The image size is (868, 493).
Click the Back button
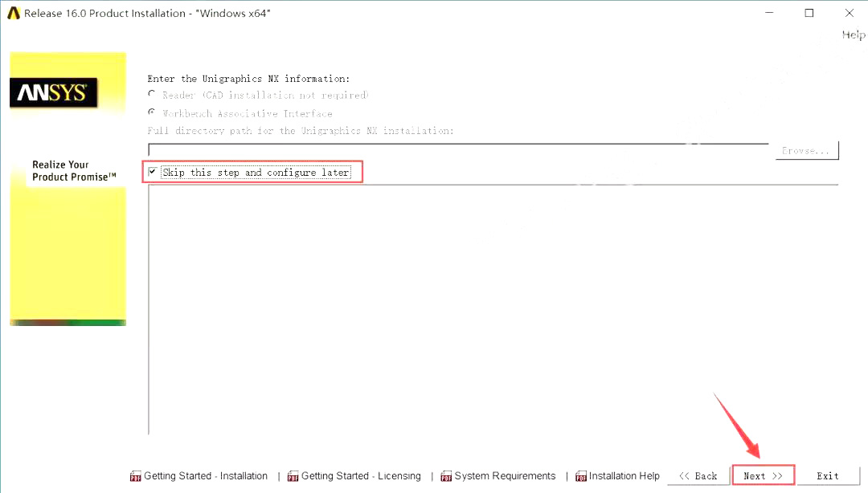pos(698,475)
